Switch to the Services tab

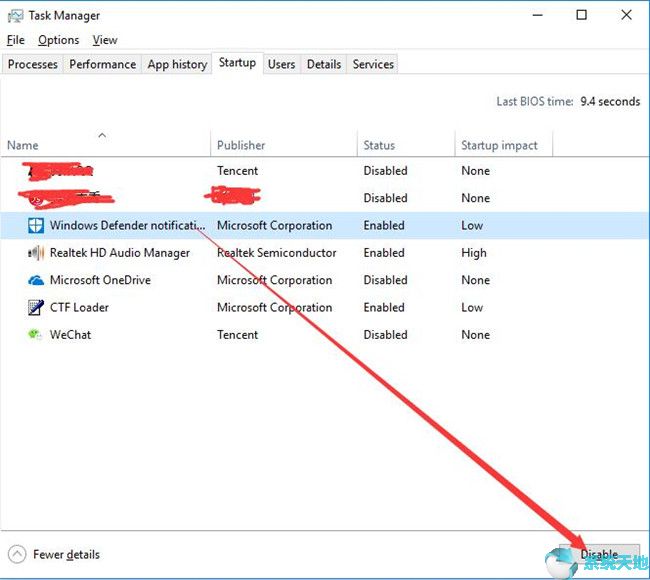tap(373, 64)
